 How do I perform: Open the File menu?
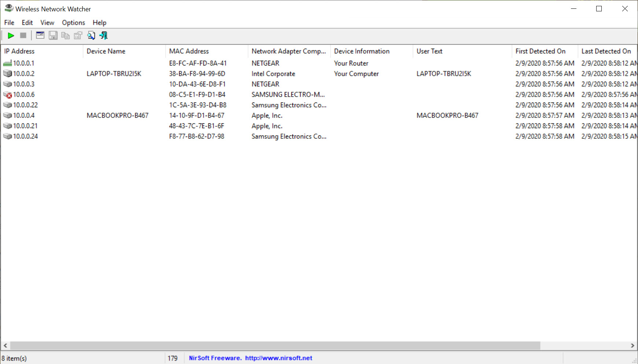9,23
